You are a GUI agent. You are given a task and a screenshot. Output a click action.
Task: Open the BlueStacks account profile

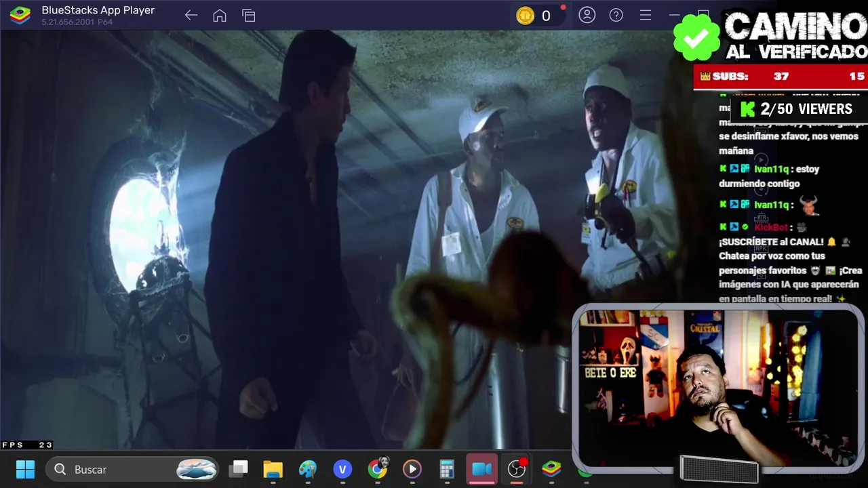[x=587, y=15]
